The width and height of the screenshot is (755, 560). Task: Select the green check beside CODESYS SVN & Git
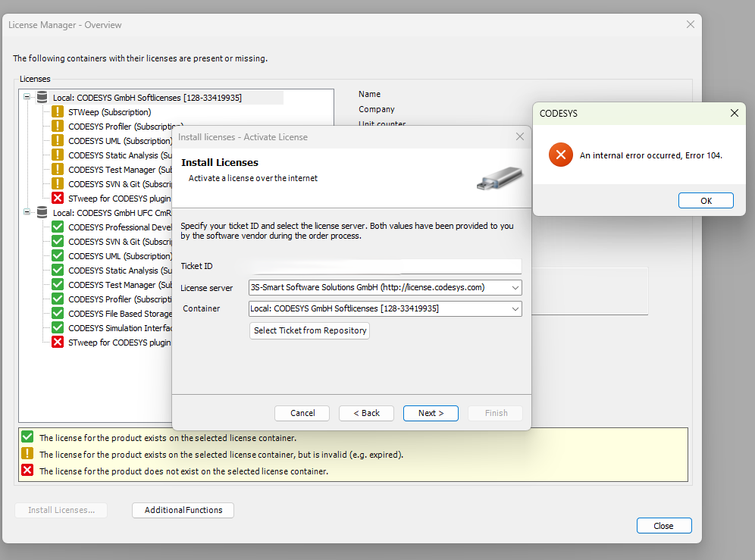click(x=58, y=241)
